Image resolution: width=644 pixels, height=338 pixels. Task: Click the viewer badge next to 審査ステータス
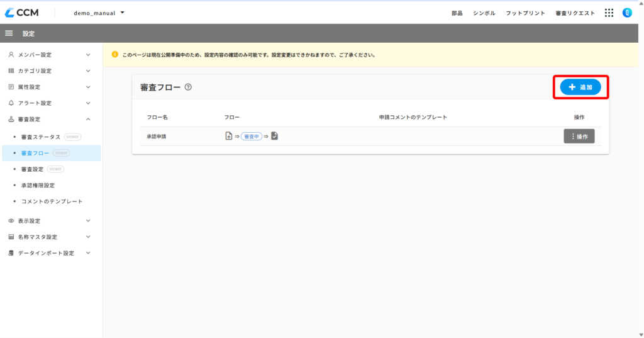[72, 137]
